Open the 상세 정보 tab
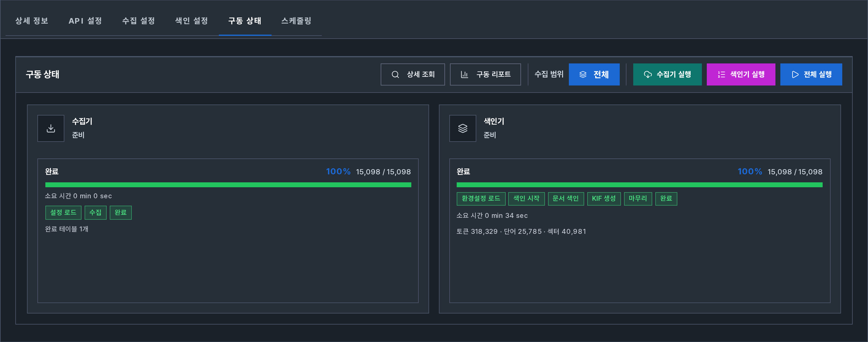 coord(32,21)
